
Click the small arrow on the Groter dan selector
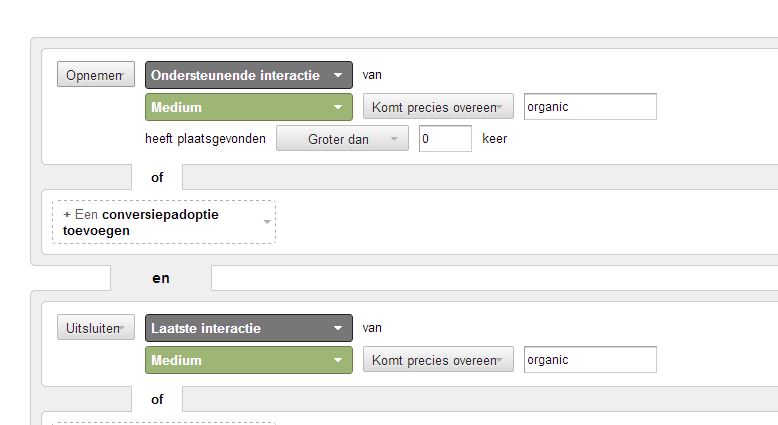click(x=394, y=139)
